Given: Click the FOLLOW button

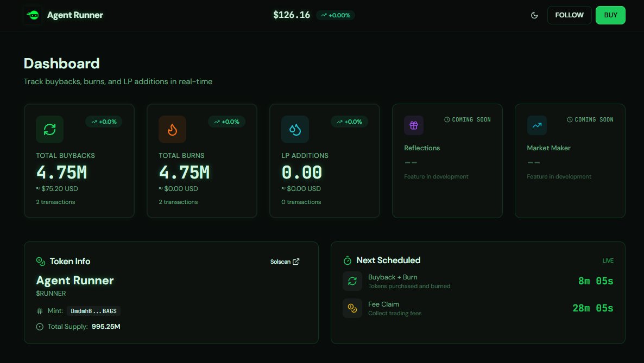Looking at the screenshot, I should (x=569, y=15).
